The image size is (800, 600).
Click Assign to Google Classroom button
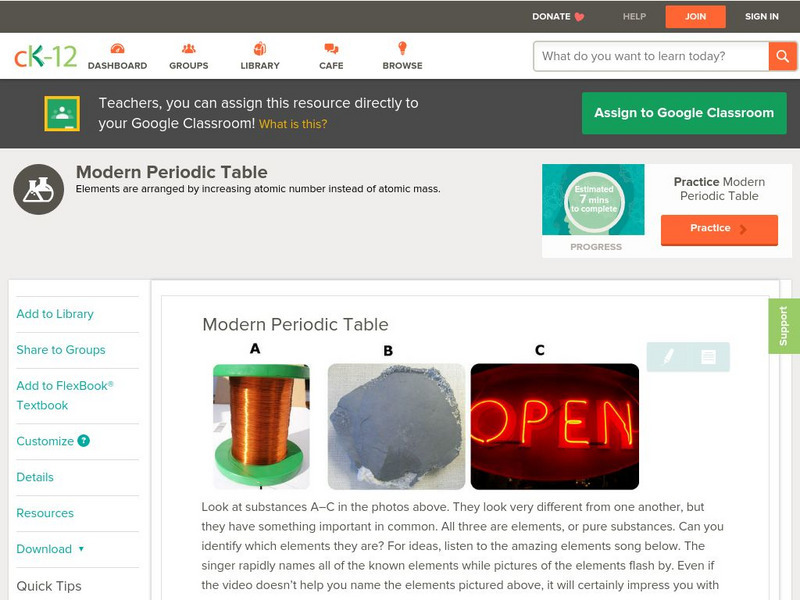pyautogui.click(x=684, y=113)
